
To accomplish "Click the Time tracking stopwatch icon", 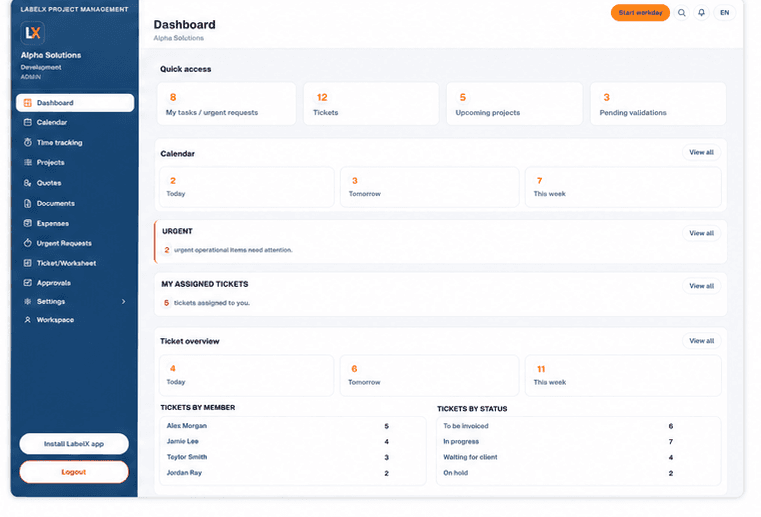I will tap(28, 142).
